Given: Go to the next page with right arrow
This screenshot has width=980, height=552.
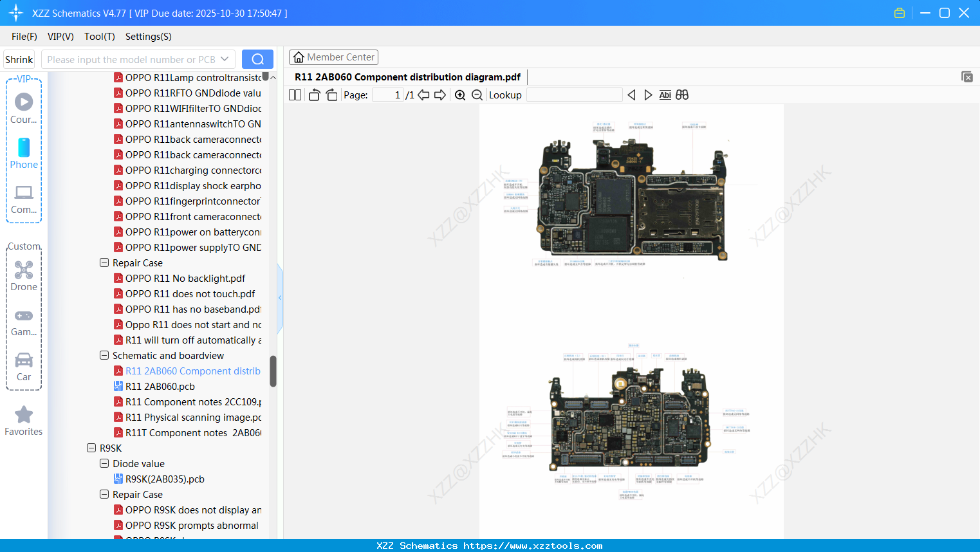Looking at the screenshot, I should coord(440,95).
